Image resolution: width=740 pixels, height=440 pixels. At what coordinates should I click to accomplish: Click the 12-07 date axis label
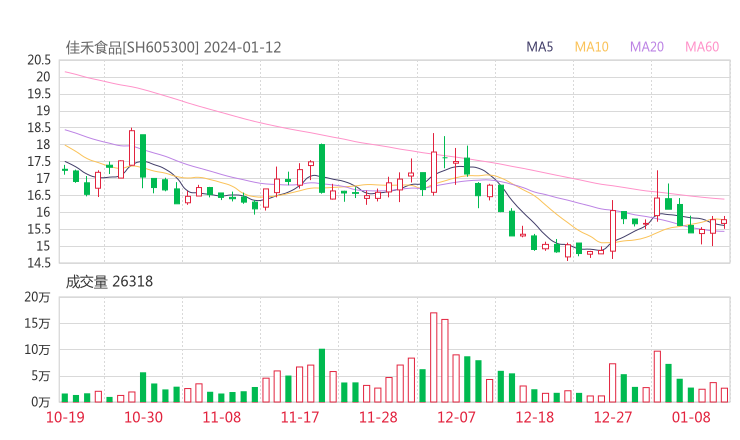456,417
